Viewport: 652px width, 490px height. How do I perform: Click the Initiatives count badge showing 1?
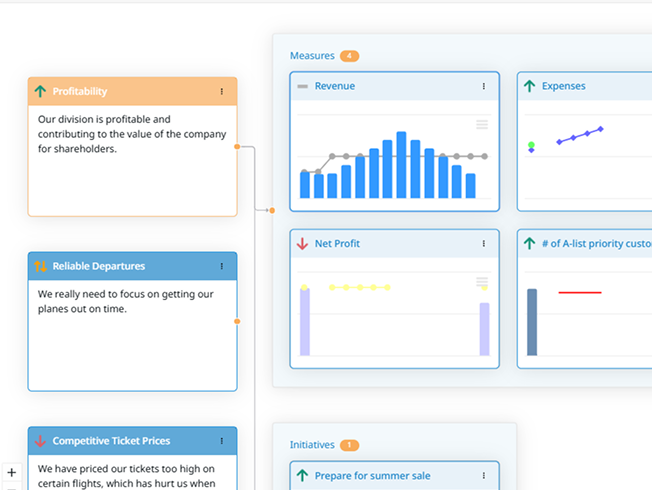349,445
